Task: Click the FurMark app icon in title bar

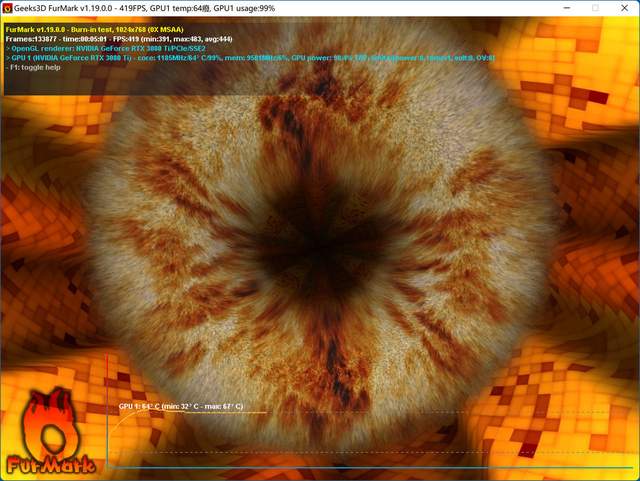Action: (x=7, y=8)
